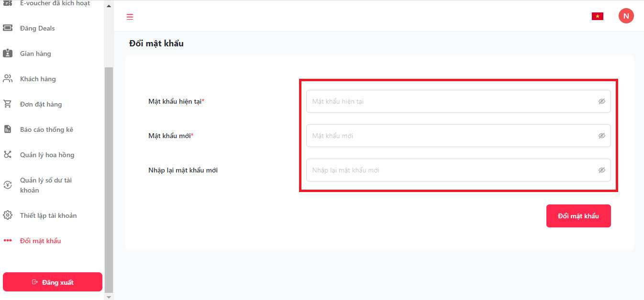Click the hamburger menu icon
The height and width of the screenshot is (300, 644).
130,17
